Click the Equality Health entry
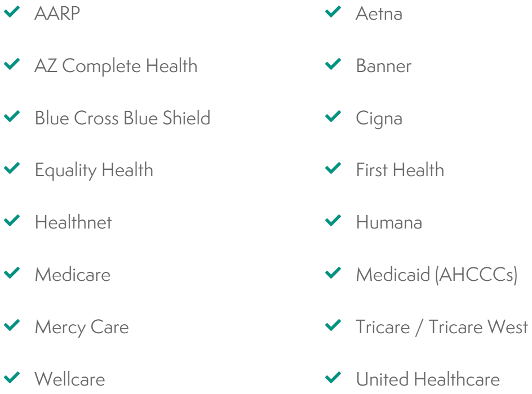Image resolution: width=532 pixels, height=394 pixels. click(x=94, y=171)
